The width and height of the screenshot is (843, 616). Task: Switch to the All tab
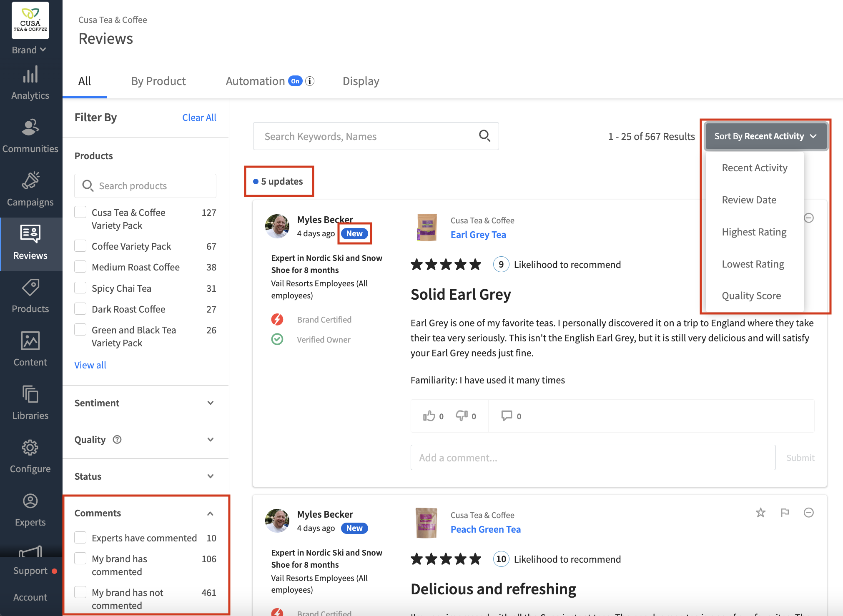click(85, 81)
